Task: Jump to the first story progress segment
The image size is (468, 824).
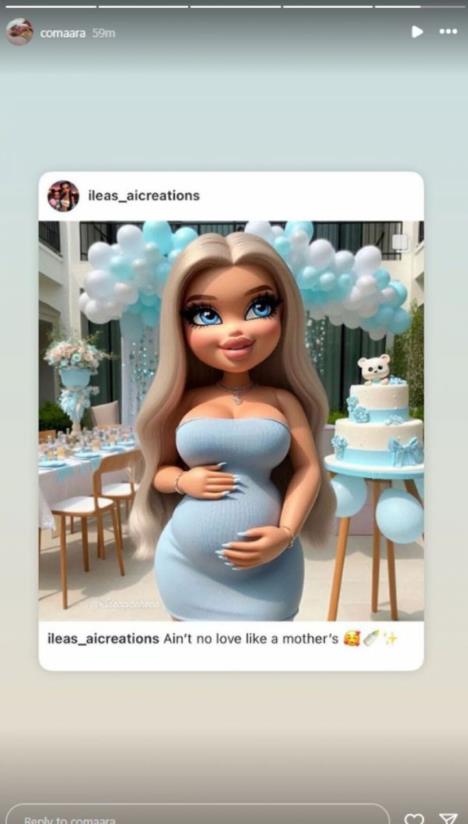Action: [x=50, y=7]
